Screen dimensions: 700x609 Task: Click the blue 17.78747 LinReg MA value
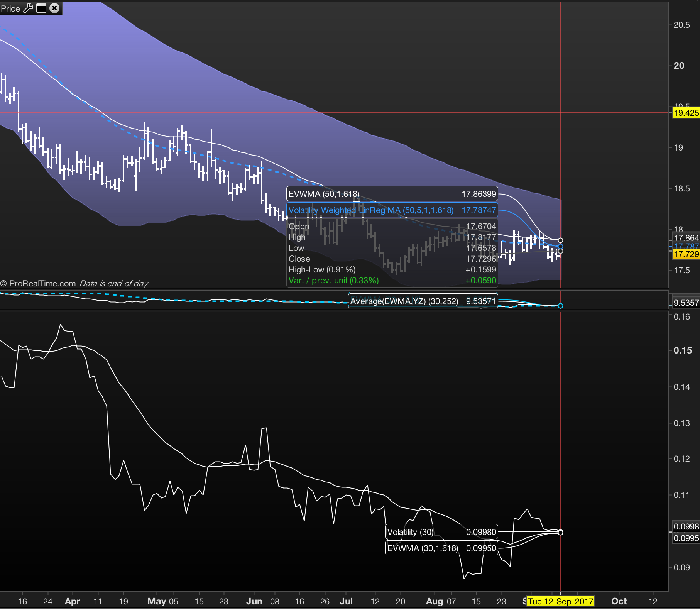click(x=479, y=210)
